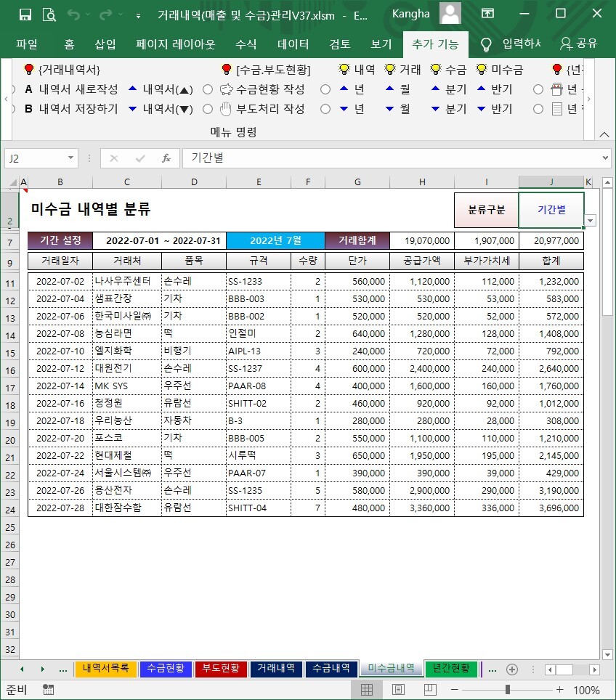
Task: Select cell containing 나사우주센터
Action: 127,281
